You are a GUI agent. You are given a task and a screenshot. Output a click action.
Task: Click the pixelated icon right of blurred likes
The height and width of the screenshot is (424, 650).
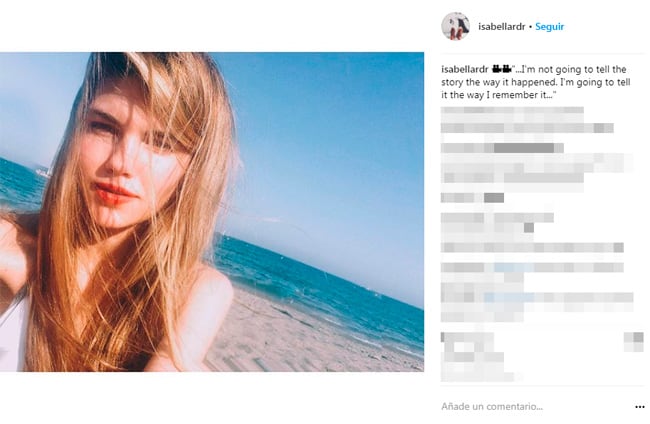(634, 342)
